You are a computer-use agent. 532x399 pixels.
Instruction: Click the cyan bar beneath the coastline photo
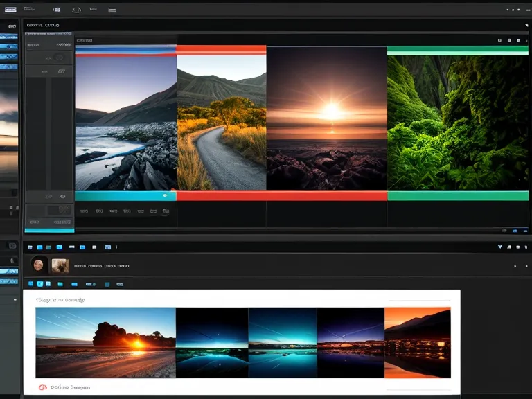(x=125, y=196)
